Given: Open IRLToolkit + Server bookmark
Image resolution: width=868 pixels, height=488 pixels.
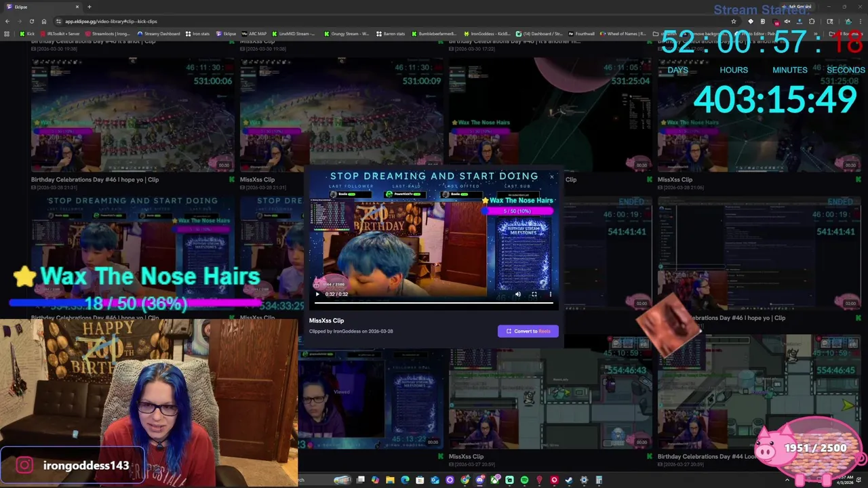Looking at the screenshot, I should (x=60, y=34).
